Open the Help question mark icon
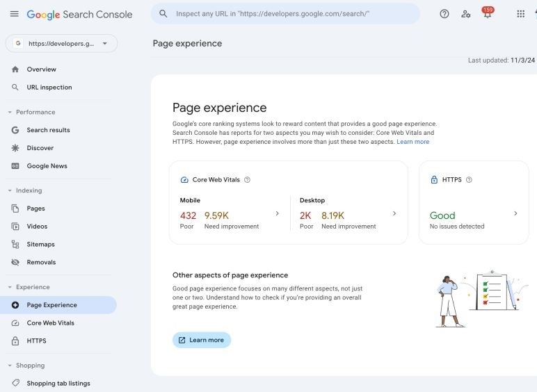The width and height of the screenshot is (537, 392). point(444,14)
